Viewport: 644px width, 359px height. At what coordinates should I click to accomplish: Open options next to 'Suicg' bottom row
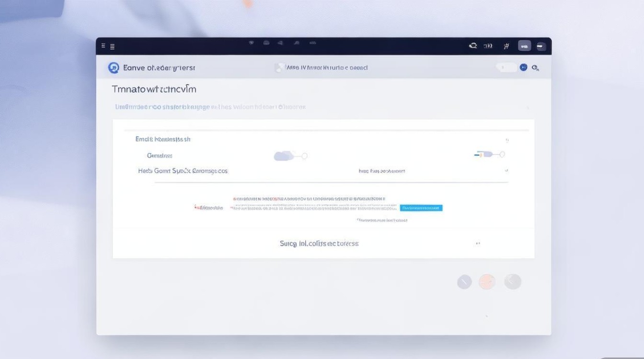(x=478, y=243)
